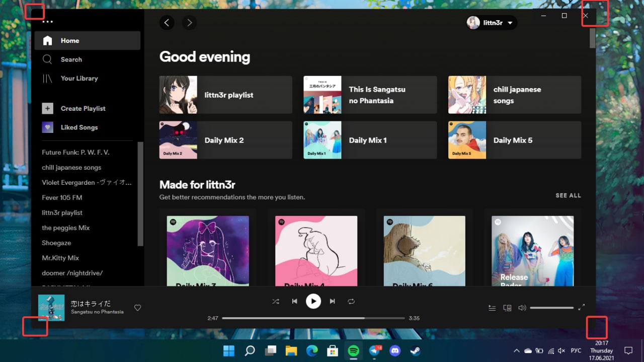The height and width of the screenshot is (362, 644).
Task: Seek in the song progress bar
Action: pos(313,318)
